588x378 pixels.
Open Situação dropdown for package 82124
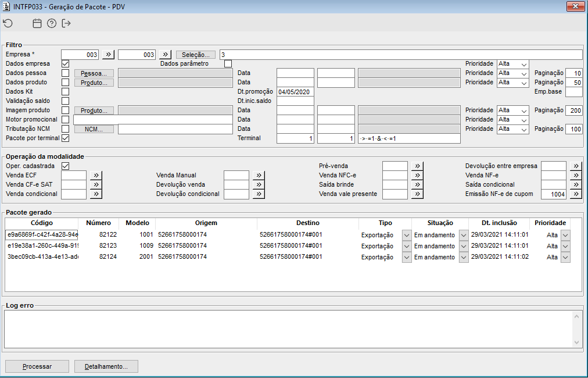point(464,257)
